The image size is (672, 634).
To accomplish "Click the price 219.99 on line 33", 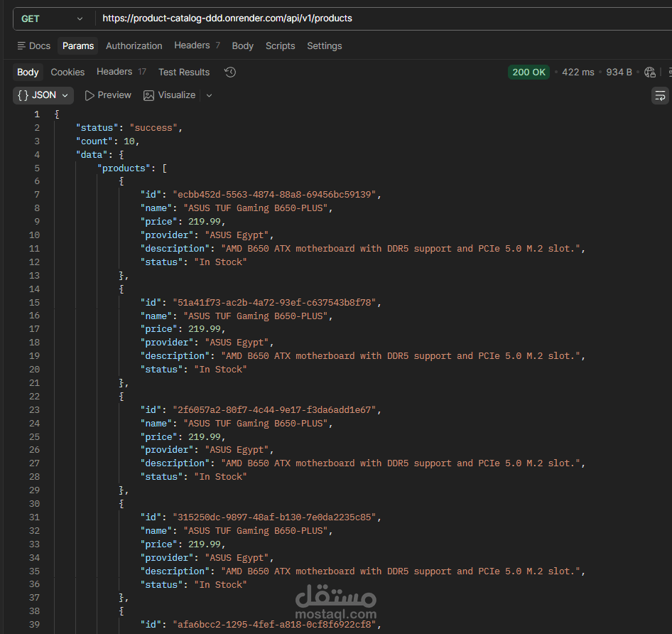I will 205,544.
